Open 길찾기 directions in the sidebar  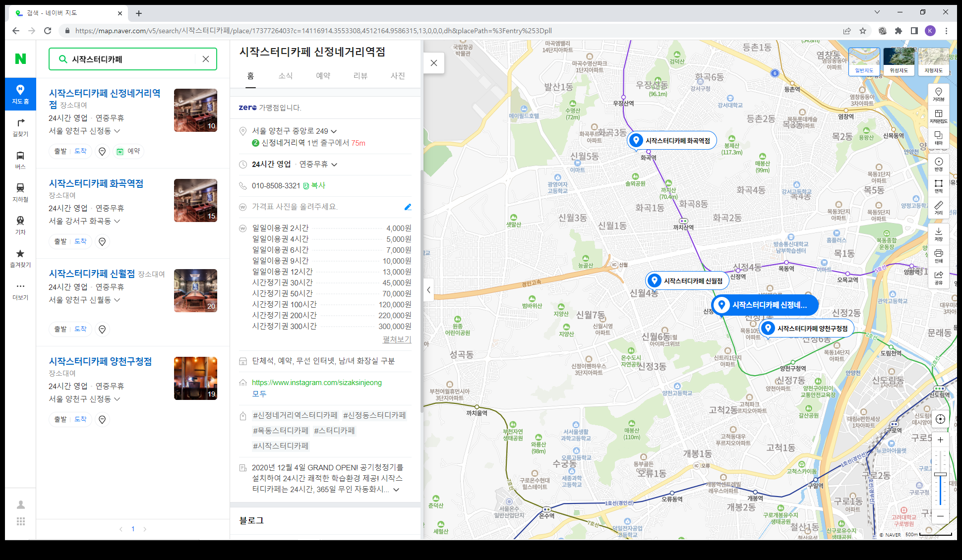point(20,127)
